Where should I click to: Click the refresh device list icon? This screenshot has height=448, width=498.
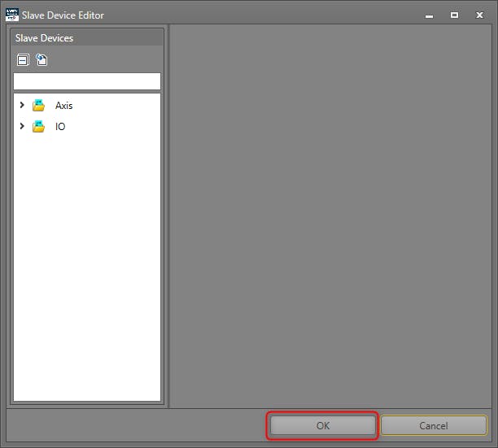tap(41, 59)
